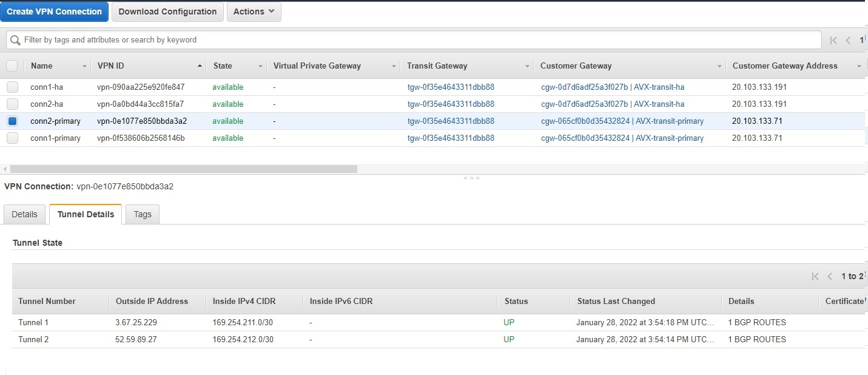The image size is (868, 375).
Task: Open the Actions dropdown menu
Action: point(254,12)
